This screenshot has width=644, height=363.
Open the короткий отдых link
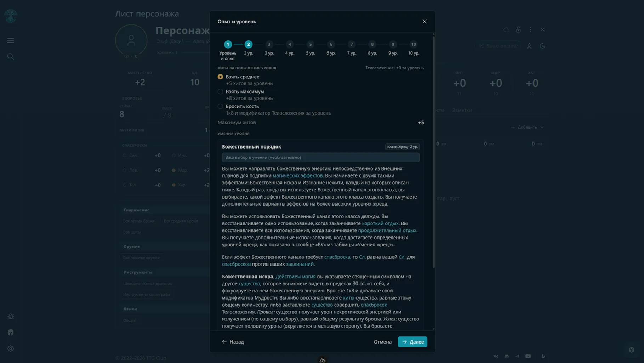point(380,224)
